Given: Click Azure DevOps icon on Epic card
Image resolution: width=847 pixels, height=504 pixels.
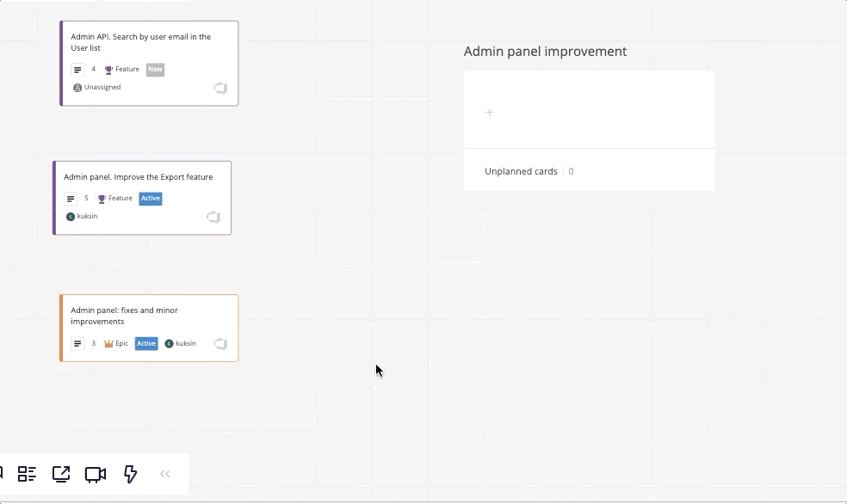Looking at the screenshot, I should pyautogui.click(x=220, y=344).
